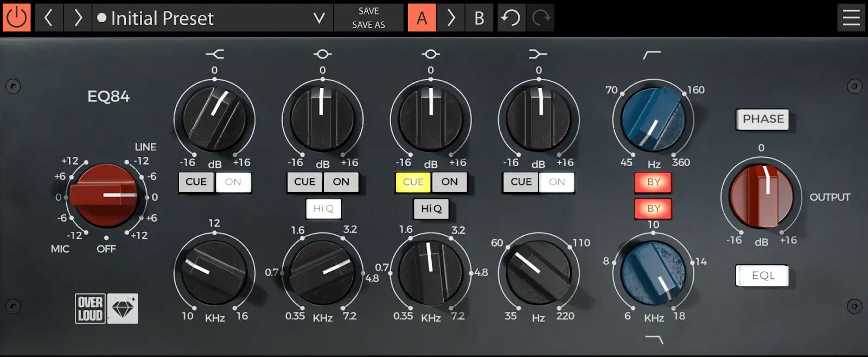Click the red OUTPUT gain knob

click(x=761, y=196)
